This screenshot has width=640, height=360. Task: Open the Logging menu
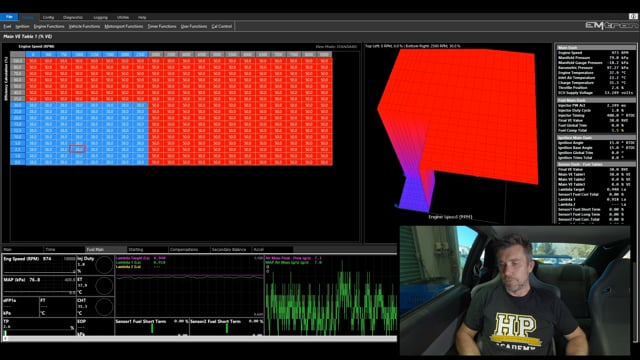100,17
